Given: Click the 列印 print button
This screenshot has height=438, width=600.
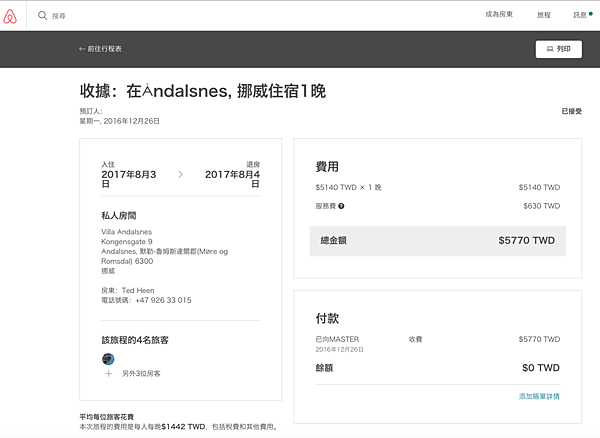Looking at the screenshot, I should (559, 49).
